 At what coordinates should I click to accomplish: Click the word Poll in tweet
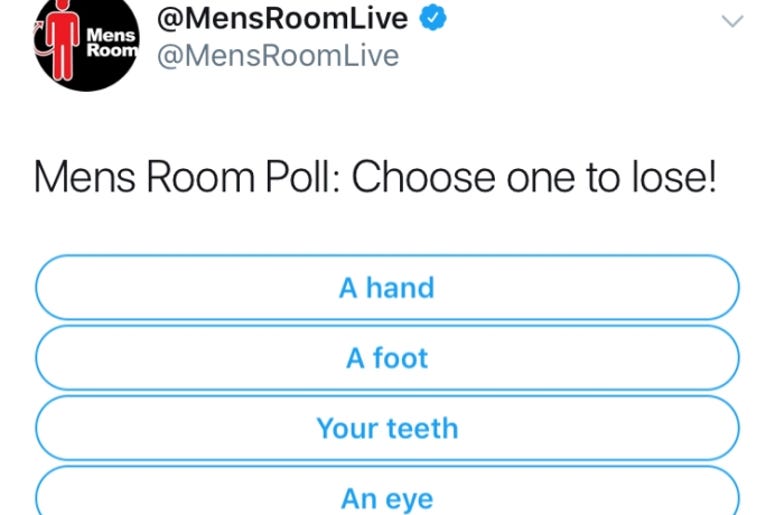tap(302, 177)
